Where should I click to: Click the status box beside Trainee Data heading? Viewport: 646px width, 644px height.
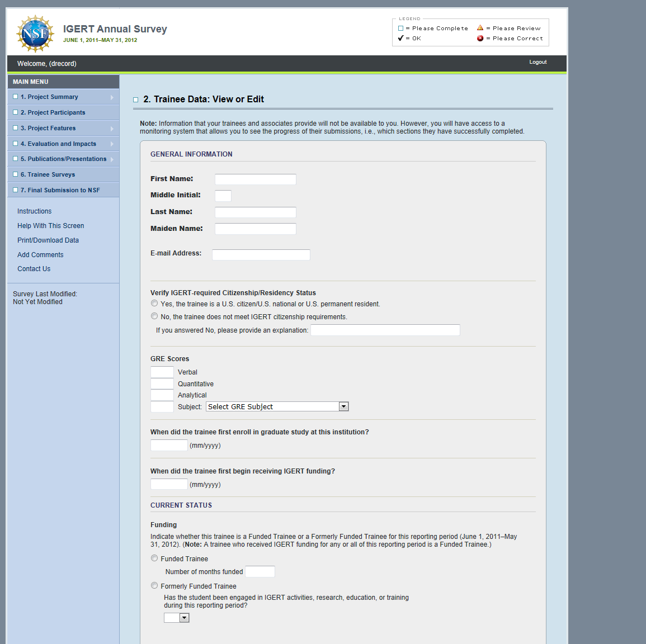tap(135, 100)
